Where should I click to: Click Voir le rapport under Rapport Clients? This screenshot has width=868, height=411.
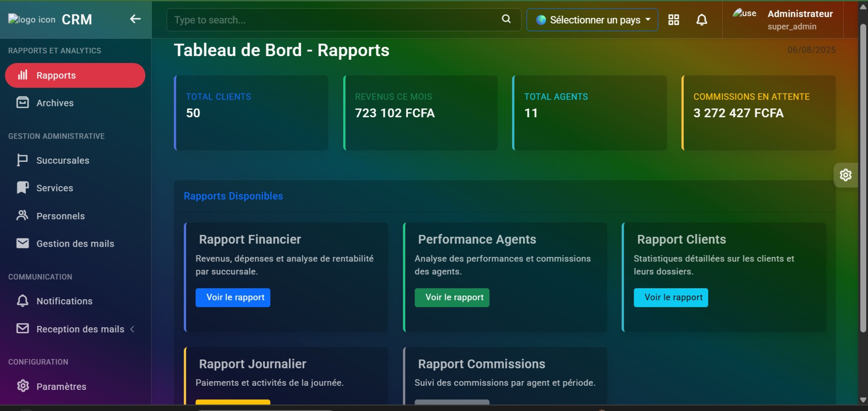coord(671,297)
